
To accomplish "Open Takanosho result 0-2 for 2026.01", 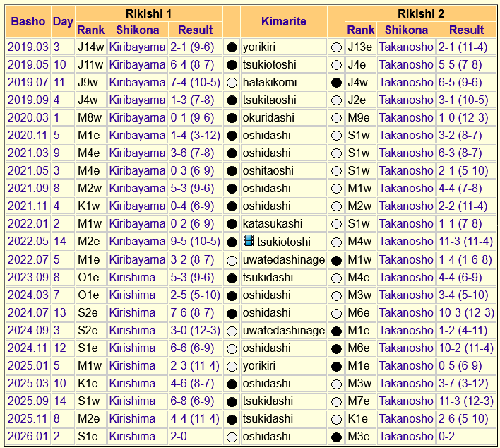I will coord(446,436).
